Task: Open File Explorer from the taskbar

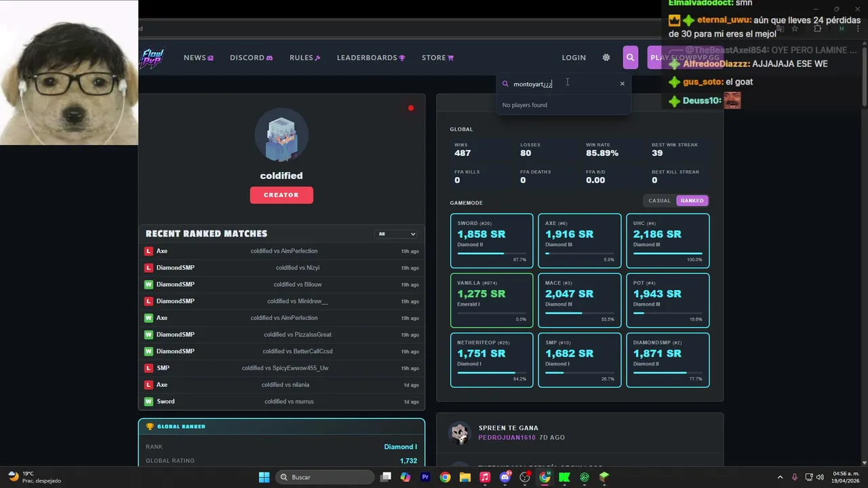Action: (465, 477)
